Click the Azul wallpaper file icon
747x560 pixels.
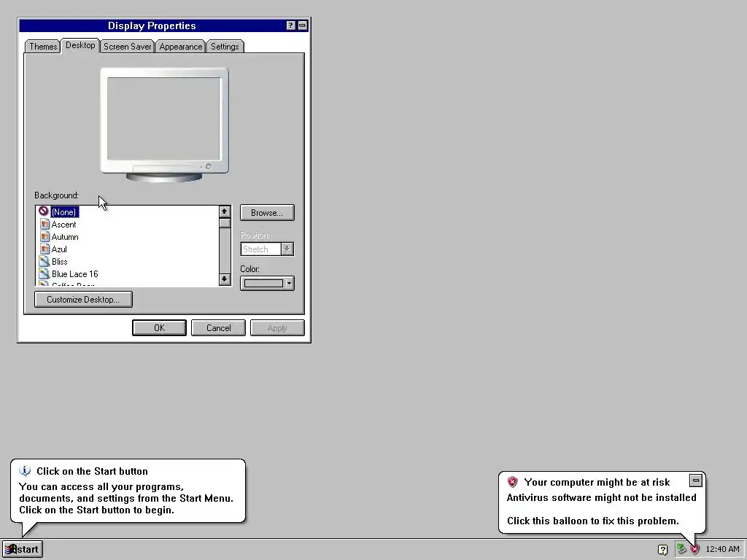[x=44, y=249]
